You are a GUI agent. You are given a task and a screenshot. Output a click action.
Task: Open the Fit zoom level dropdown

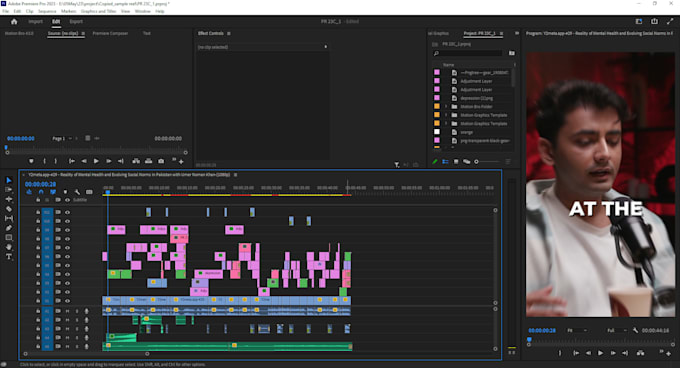coord(577,330)
